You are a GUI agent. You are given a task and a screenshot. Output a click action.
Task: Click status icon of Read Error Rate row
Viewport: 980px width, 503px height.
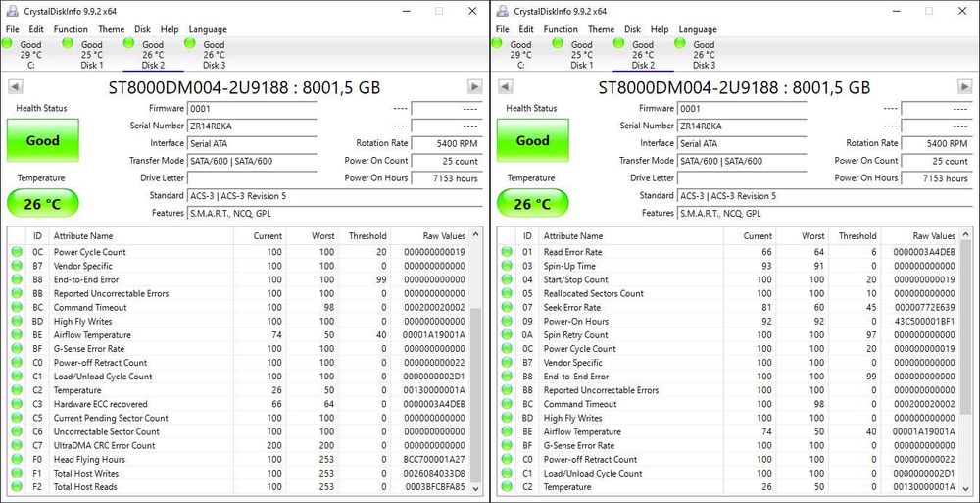click(x=507, y=252)
